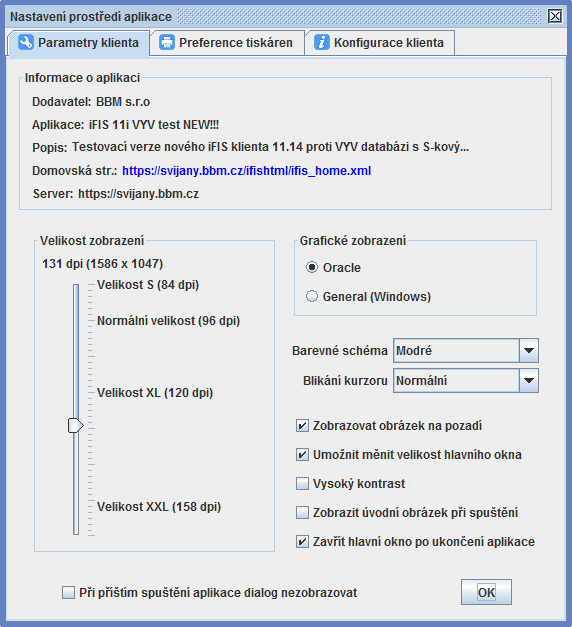This screenshot has height=627, width=572.
Task: Click the info icon on Konfigurace klienta tab
Action: click(x=322, y=42)
